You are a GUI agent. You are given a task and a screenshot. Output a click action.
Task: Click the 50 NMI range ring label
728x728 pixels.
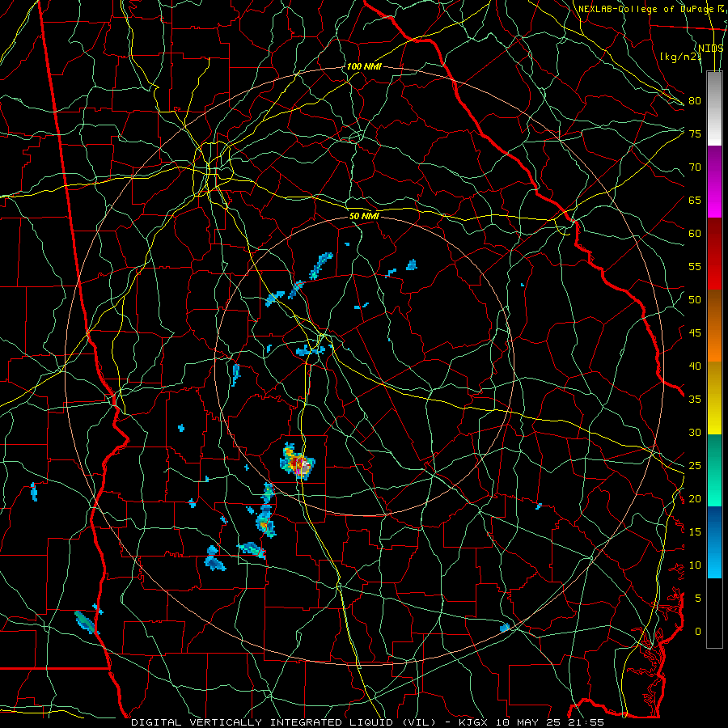(364, 216)
